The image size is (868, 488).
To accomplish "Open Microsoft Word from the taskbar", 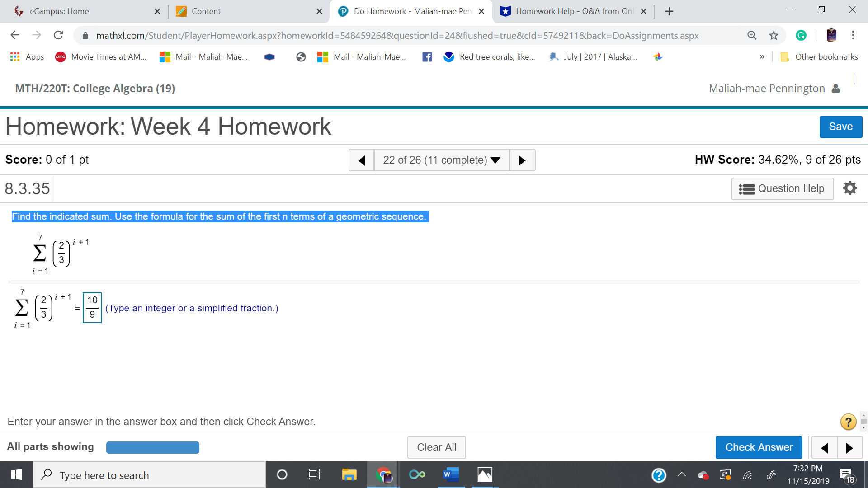I will [450, 474].
